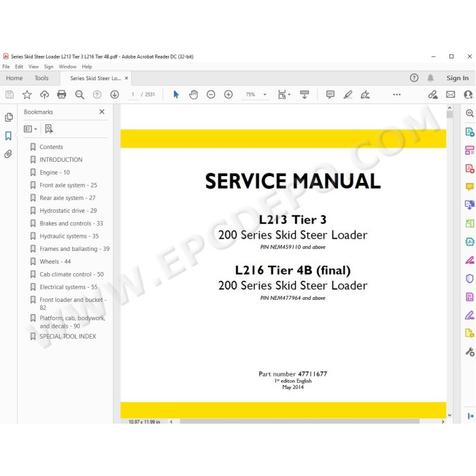The height and width of the screenshot is (476, 476).
Task: Close the Series Skid Steer document tab
Action: pyautogui.click(x=126, y=78)
